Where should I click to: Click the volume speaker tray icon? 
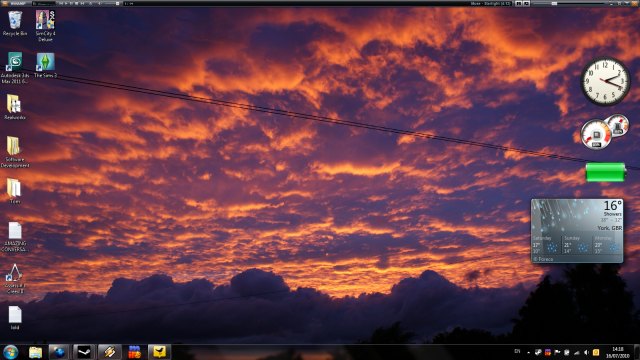pos(586,352)
